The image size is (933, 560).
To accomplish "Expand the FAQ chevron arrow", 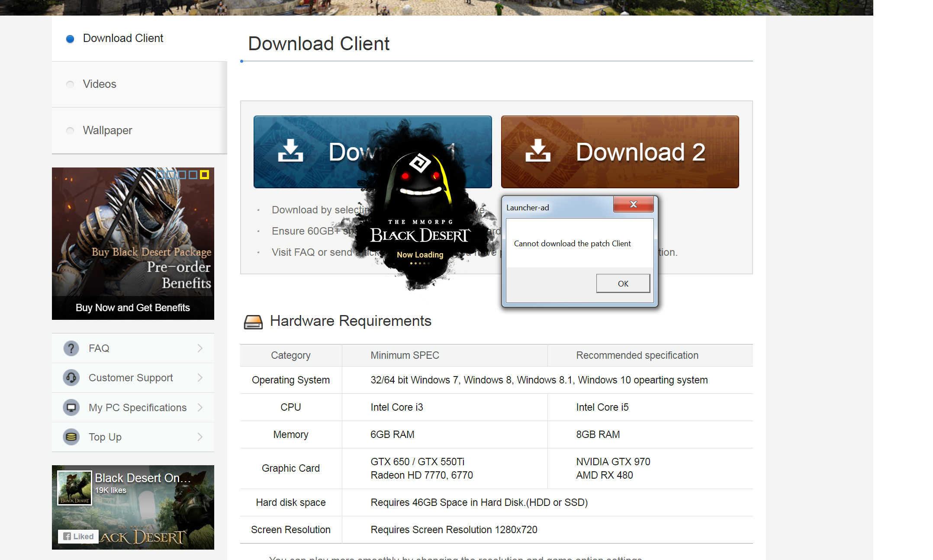I will tap(200, 348).
